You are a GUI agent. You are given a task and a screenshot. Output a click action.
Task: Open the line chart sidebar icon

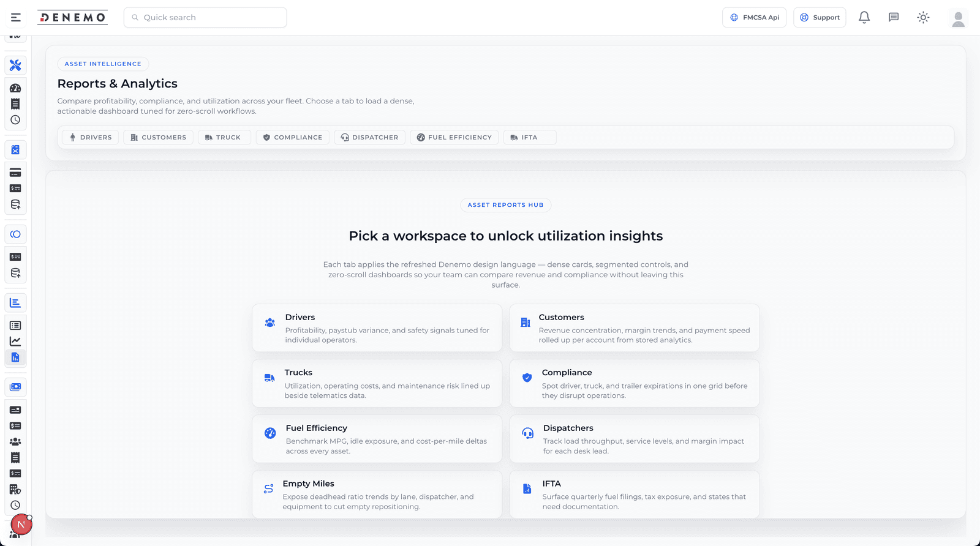tap(15, 342)
